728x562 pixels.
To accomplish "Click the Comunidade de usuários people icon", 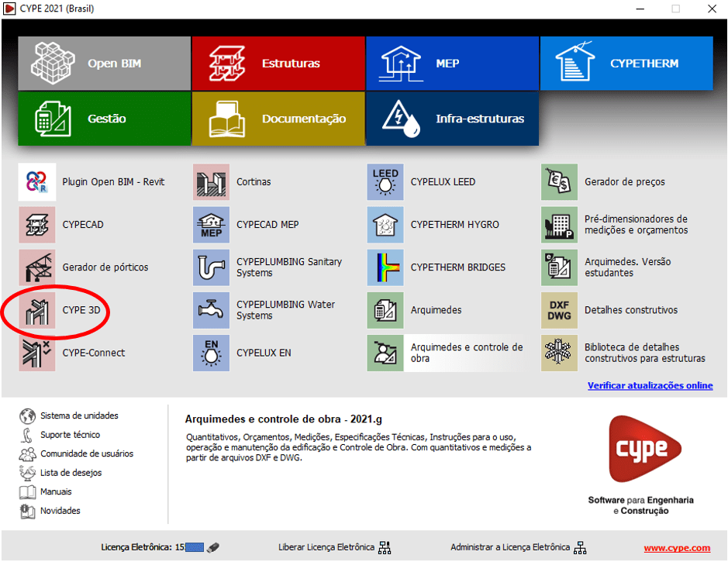I will [27, 454].
